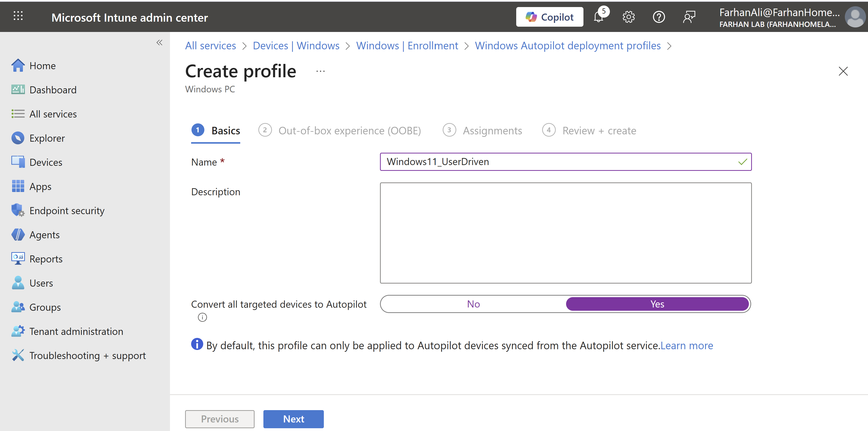Click the Endpoint security shield icon

point(18,210)
